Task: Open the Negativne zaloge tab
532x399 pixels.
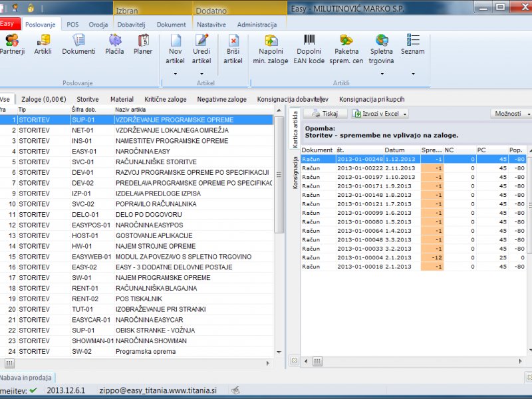Action: (221, 99)
